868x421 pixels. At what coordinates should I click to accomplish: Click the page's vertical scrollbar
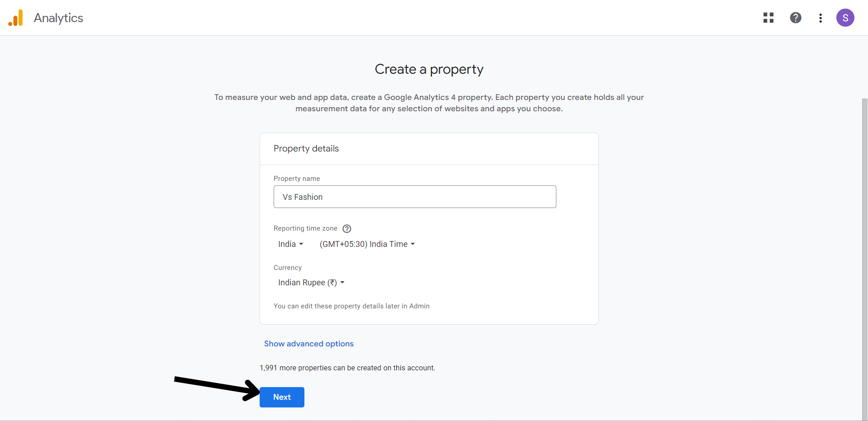(x=864, y=226)
